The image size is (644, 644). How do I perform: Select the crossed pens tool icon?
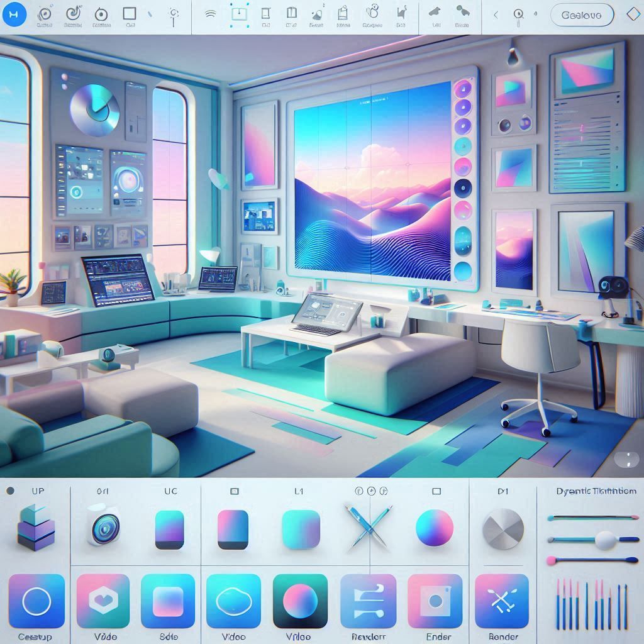pyautogui.click(x=368, y=528)
